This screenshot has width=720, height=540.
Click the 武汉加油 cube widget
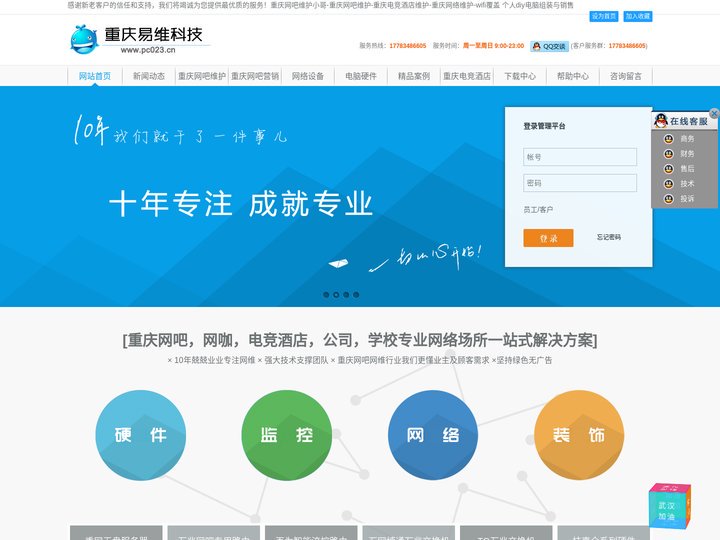tap(669, 507)
